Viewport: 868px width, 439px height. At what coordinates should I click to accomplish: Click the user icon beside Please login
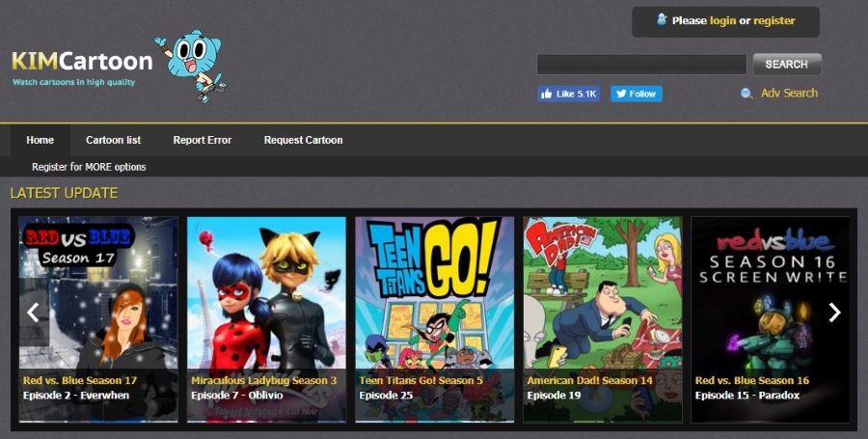pyautogui.click(x=662, y=20)
